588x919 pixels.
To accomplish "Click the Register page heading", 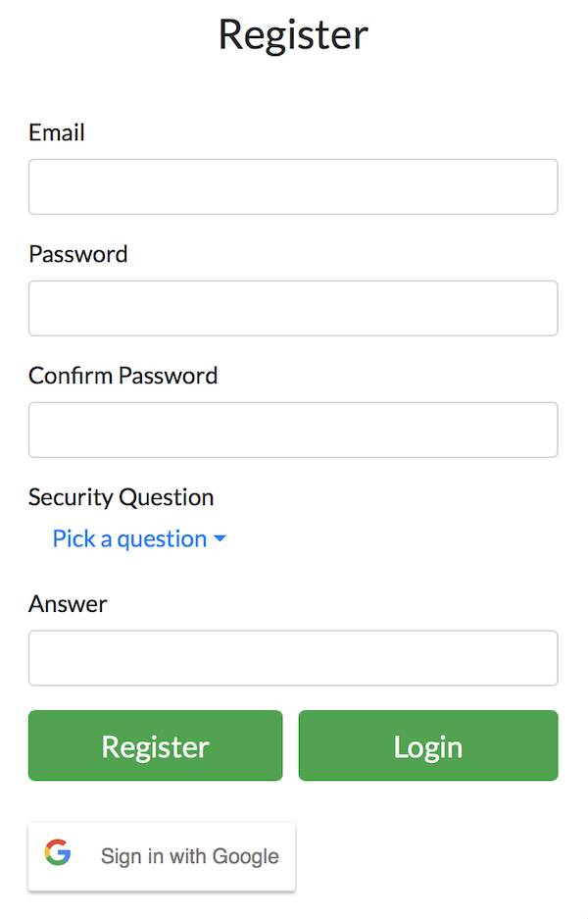I will click(293, 34).
